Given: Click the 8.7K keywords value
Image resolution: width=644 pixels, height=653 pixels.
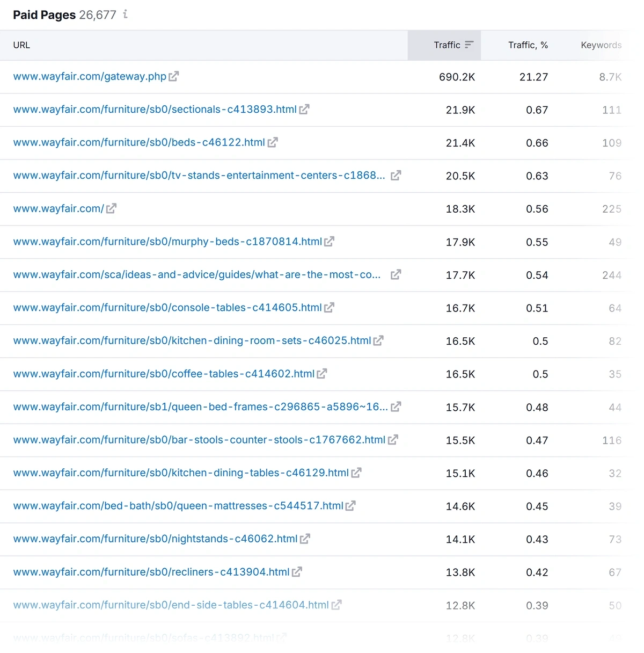Looking at the screenshot, I should click(611, 77).
